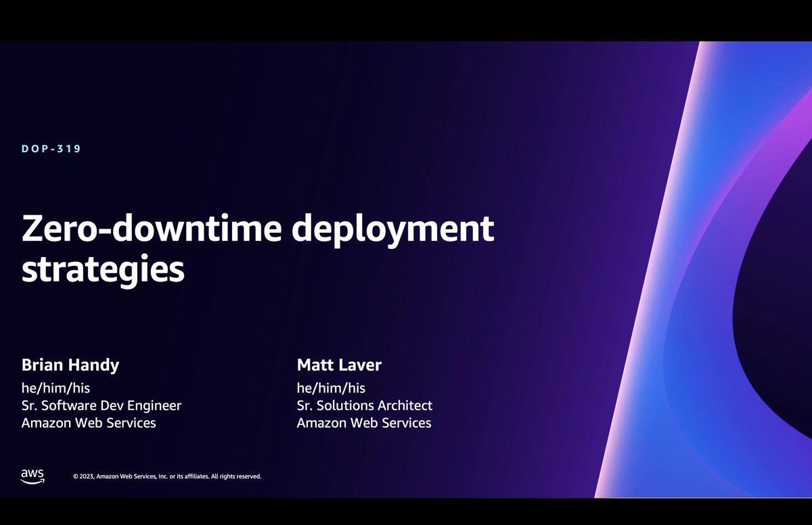812x525 pixels.
Task: Click "Sr. Software Dev Engineer" job title
Action: pos(101,406)
